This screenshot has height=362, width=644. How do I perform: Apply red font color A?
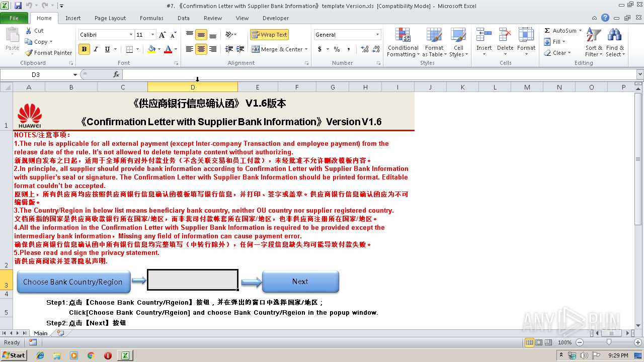click(x=168, y=49)
